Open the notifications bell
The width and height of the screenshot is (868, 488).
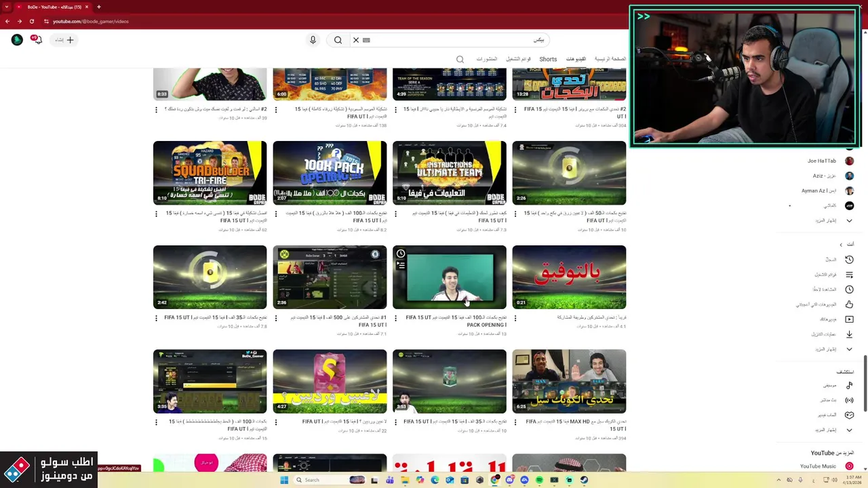(x=37, y=40)
